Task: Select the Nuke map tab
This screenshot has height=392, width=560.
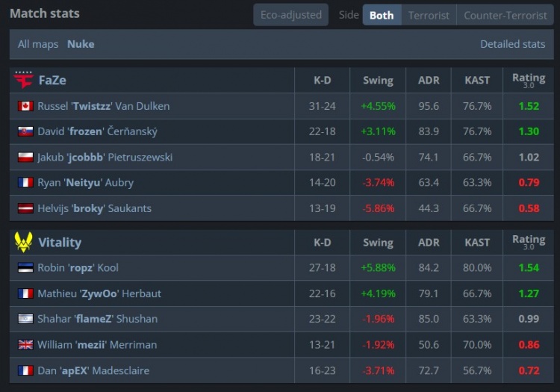Action: click(81, 44)
